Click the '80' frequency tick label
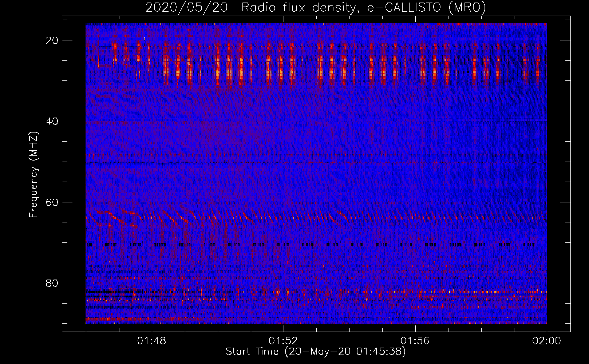589x364 pixels. click(52, 283)
